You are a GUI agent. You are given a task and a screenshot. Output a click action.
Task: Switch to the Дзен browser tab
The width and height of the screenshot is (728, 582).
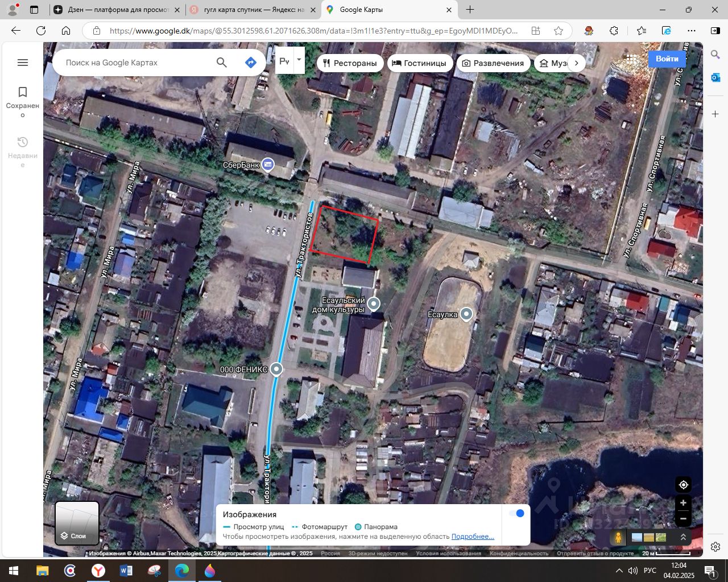pos(118,10)
